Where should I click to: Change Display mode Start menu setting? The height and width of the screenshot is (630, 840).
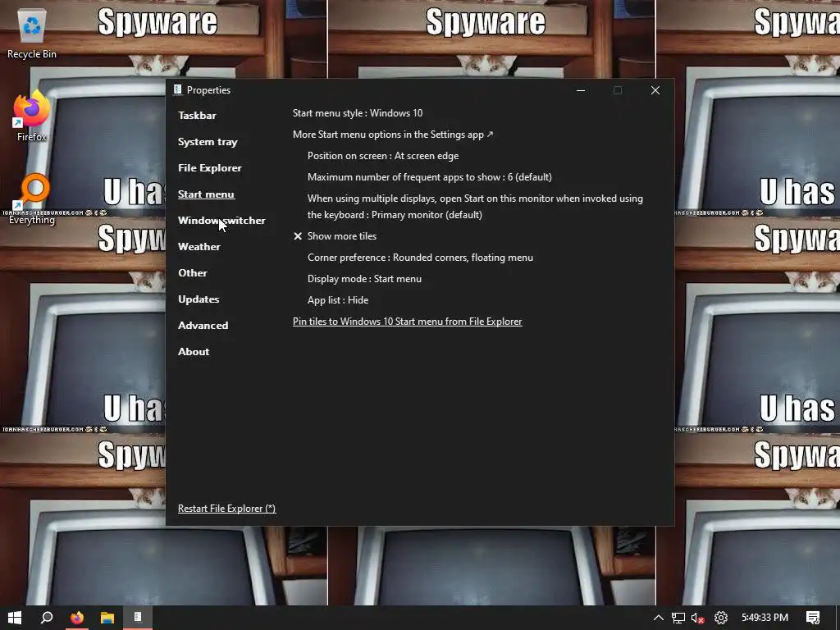(364, 279)
